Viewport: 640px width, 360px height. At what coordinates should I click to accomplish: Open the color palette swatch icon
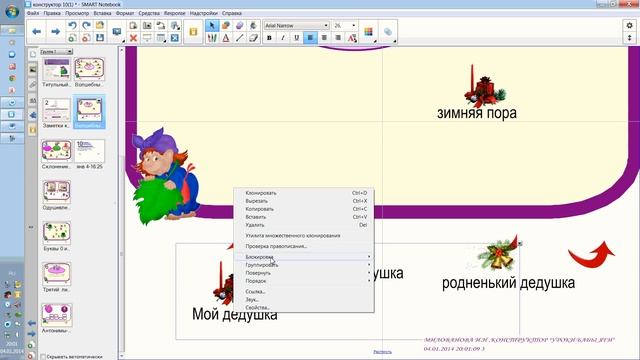pyautogui.click(x=368, y=32)
